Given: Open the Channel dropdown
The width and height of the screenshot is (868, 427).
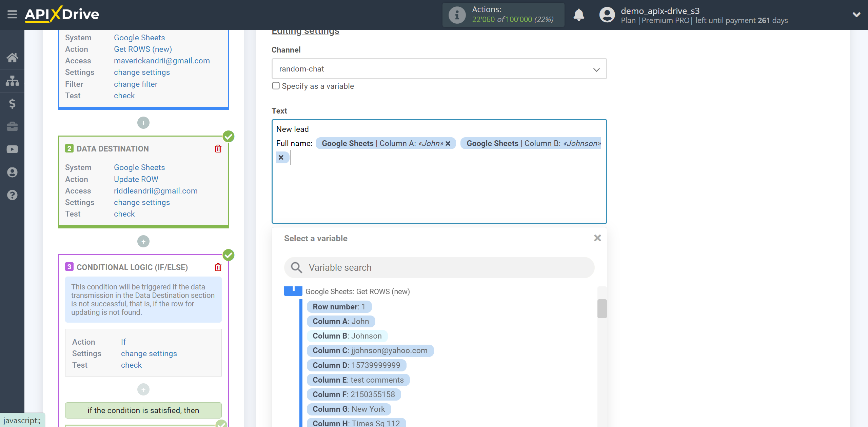Looking at the screenshot, I should click(x=439, y=69).
